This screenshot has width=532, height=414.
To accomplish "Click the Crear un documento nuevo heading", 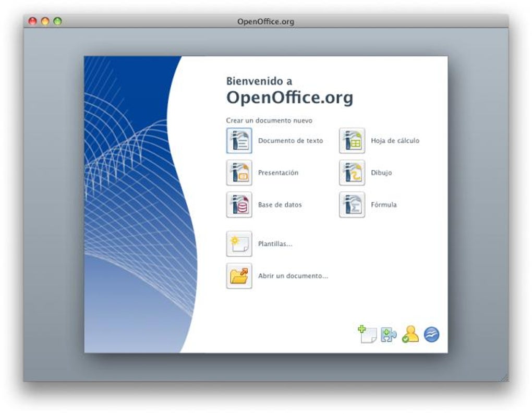I will 270,120.
